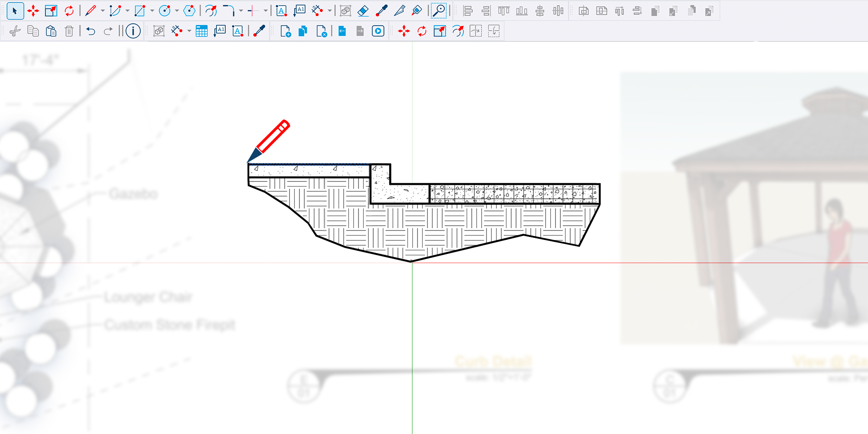Expand the Arc tool dropdown arrow
The height and width of the screenshot is (434, 868).
[x=128, y=11]
